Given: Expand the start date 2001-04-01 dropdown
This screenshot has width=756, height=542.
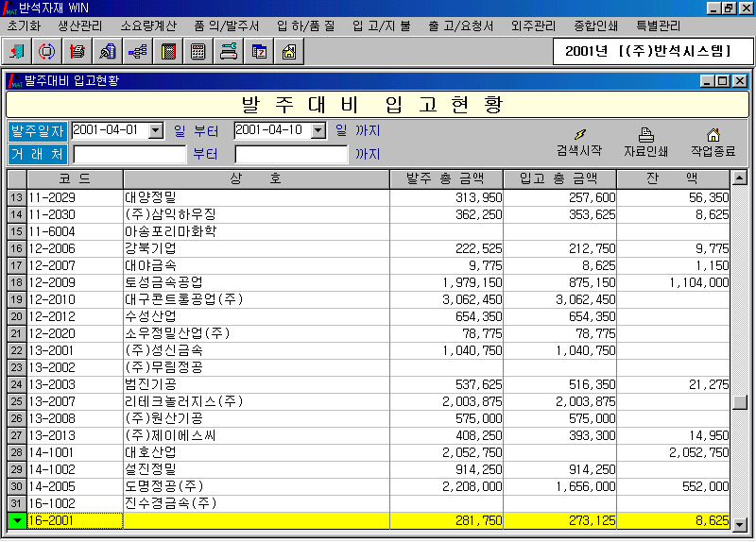Looking at the screenshot, I should (156, 130).
